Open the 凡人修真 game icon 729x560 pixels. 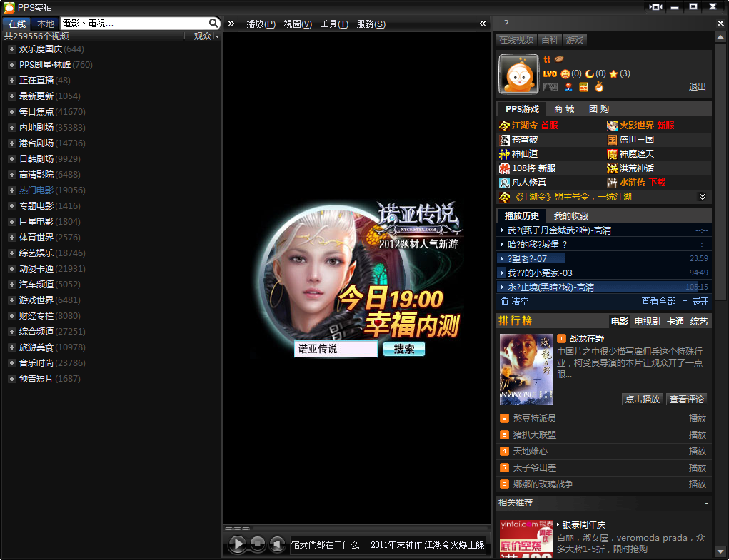(504, 183)
